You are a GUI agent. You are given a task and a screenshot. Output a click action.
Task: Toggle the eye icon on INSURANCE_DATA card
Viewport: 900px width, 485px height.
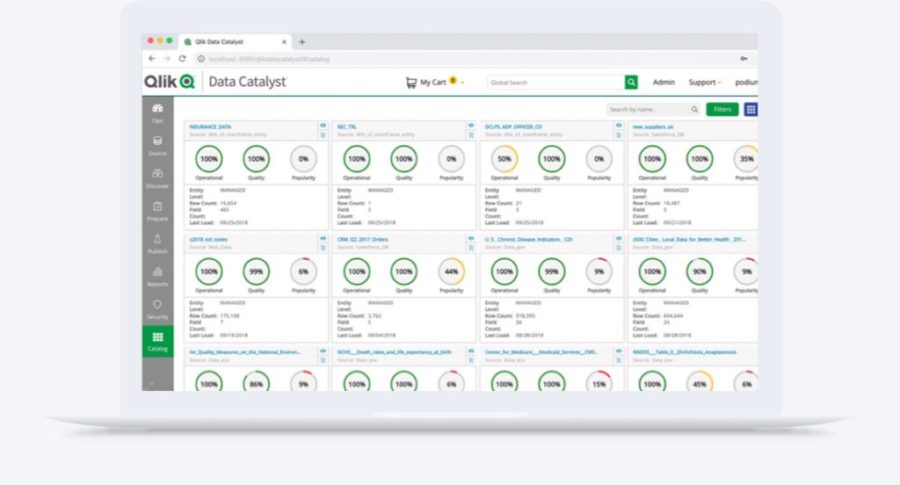pos(323,125)
